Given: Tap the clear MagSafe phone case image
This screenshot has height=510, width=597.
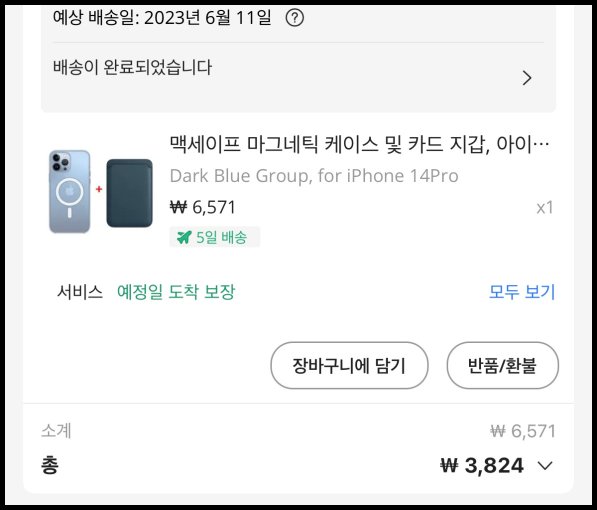Looking at the screenshot, I should click(x=70, y=191).
